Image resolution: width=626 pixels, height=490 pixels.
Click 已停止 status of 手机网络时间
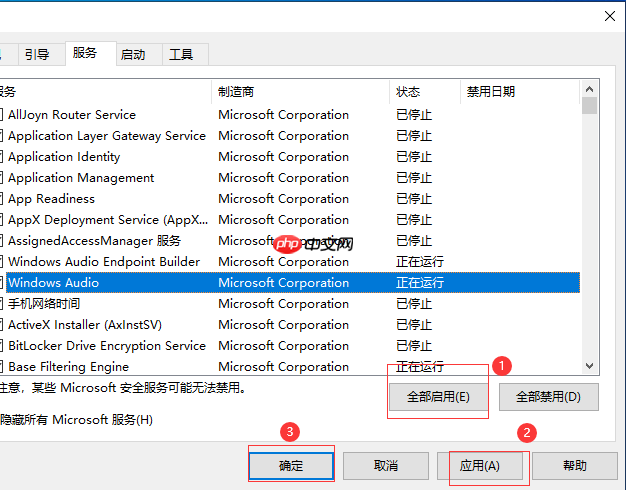coord(414,304)
